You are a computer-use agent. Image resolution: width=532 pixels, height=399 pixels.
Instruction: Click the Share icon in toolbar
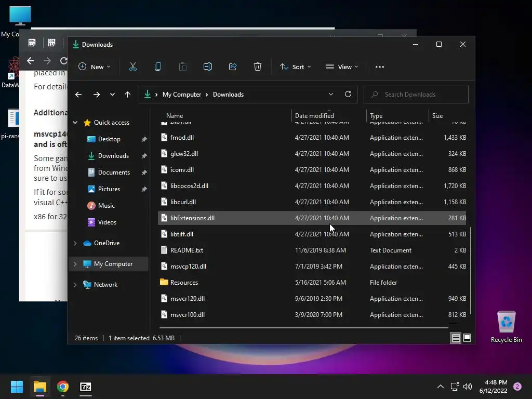(233, 66)
